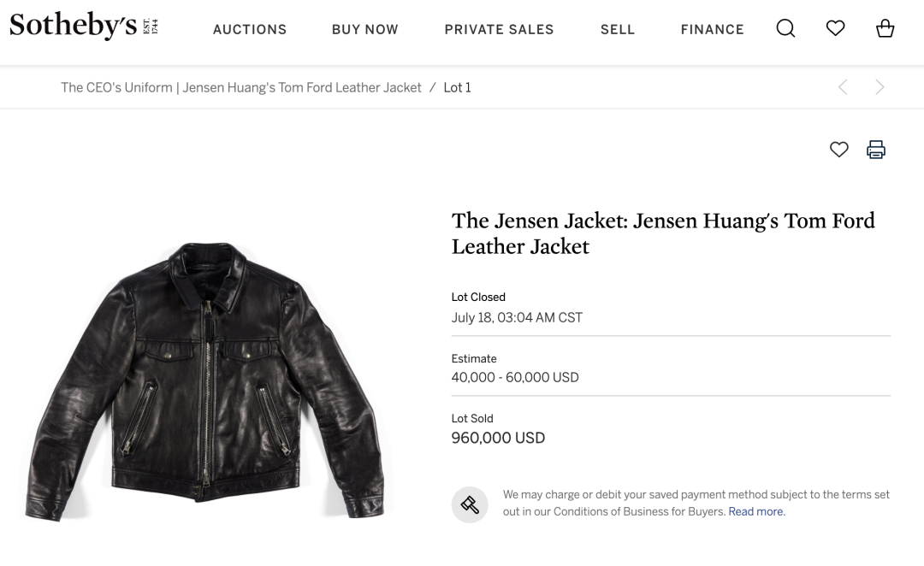Open favorites heart in the header
Image resolution: width=924 pixels, height=566 pixels.
coord(835,27)
